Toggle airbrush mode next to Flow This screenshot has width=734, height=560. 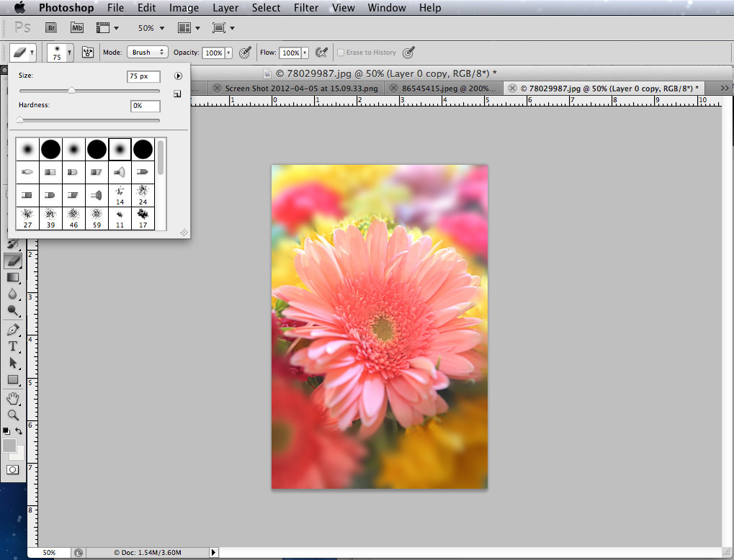pyautogui.click(x=321, y=53)
